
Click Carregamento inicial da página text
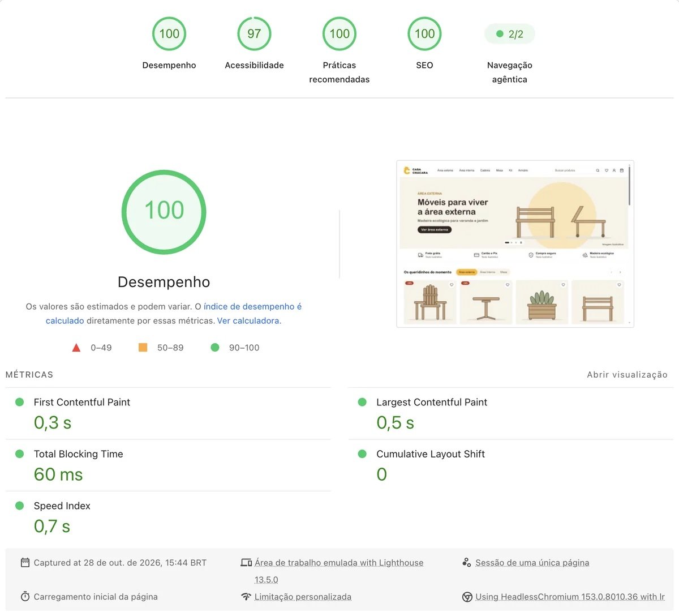[96, 597]
